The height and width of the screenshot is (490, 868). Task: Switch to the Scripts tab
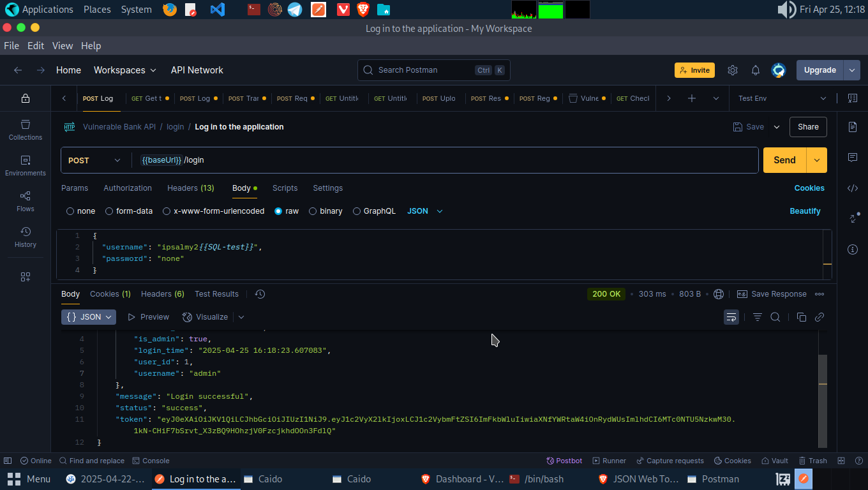285,188
